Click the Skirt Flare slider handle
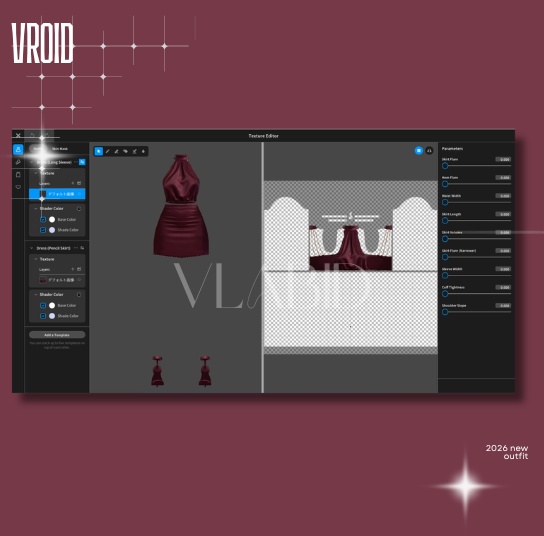This screenshot has height=536, width=544. click(445, 166)
